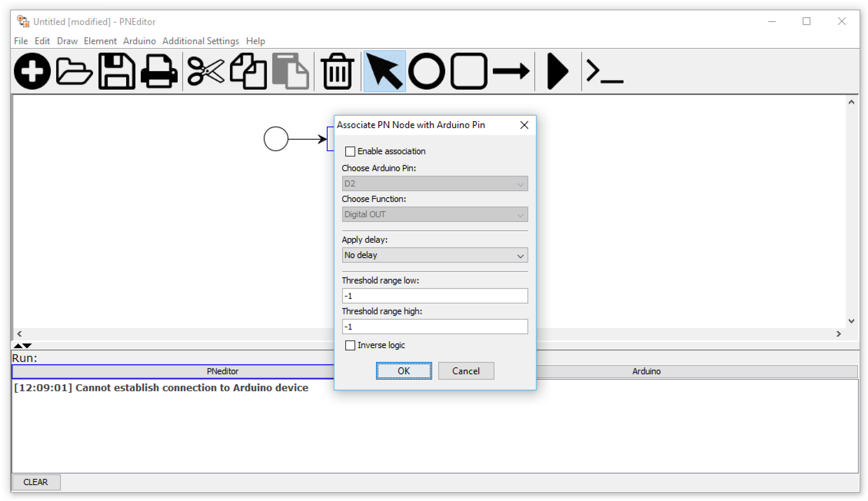Click the Print icon
The height and width of the screenshot is (501, 868).
pos(159,71)
